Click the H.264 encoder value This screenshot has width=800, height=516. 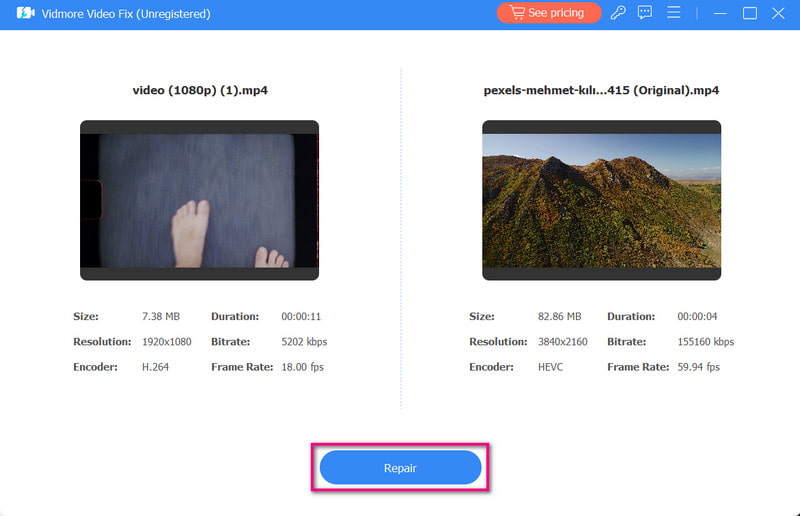[155, 367]
